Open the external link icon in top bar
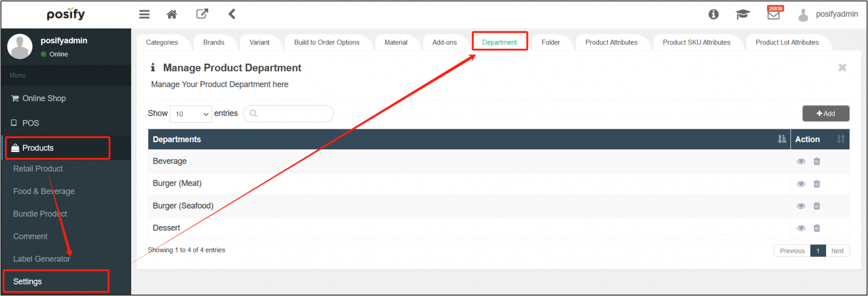Screen dimensions: 868x296 point(202,14)
